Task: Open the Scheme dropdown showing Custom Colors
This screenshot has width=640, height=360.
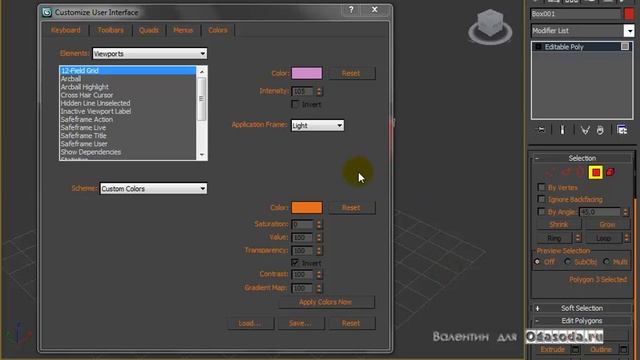Action: point(153,189)
